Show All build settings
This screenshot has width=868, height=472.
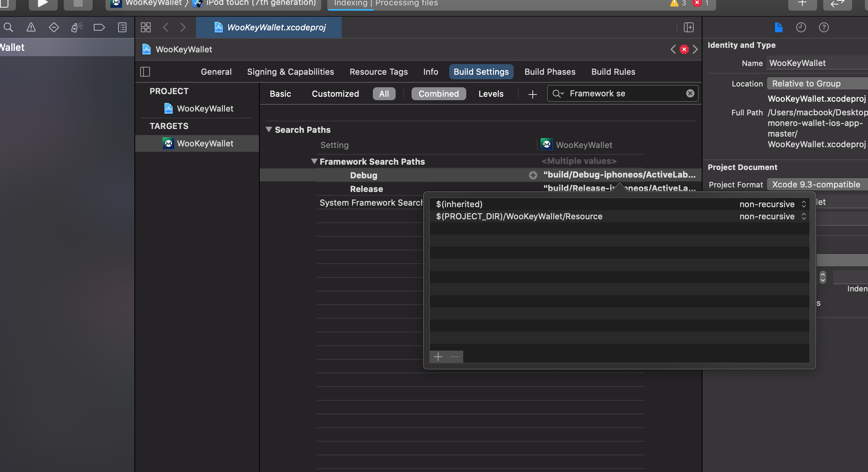tap(384, 94)
